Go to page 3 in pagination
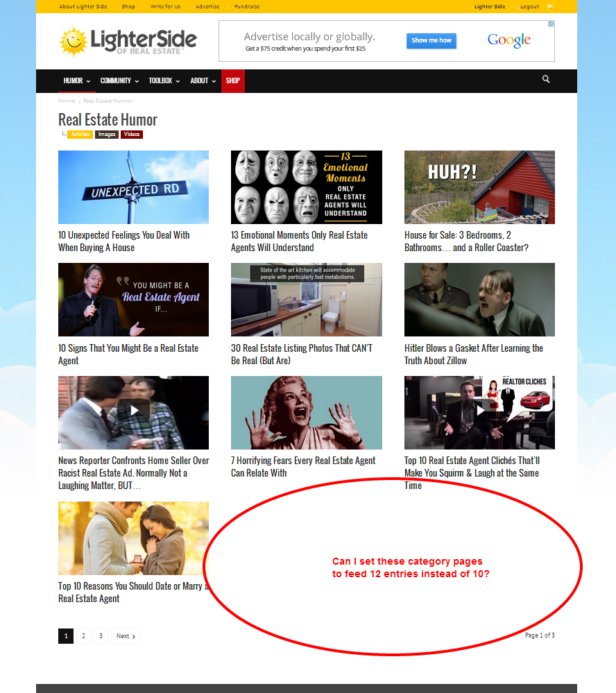Viewport: 616px width, 693px height. pyautogui.click(x=101, y=636)
